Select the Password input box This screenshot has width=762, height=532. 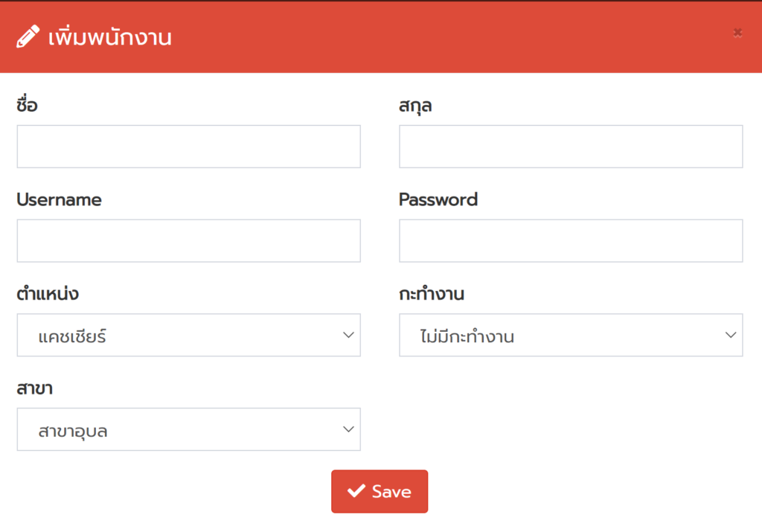pos(571,240)
